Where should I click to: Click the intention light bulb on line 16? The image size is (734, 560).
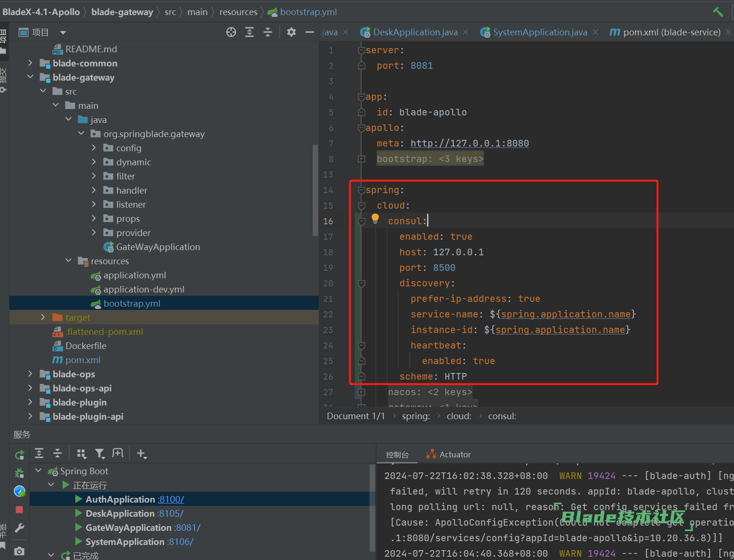point(375,219)
